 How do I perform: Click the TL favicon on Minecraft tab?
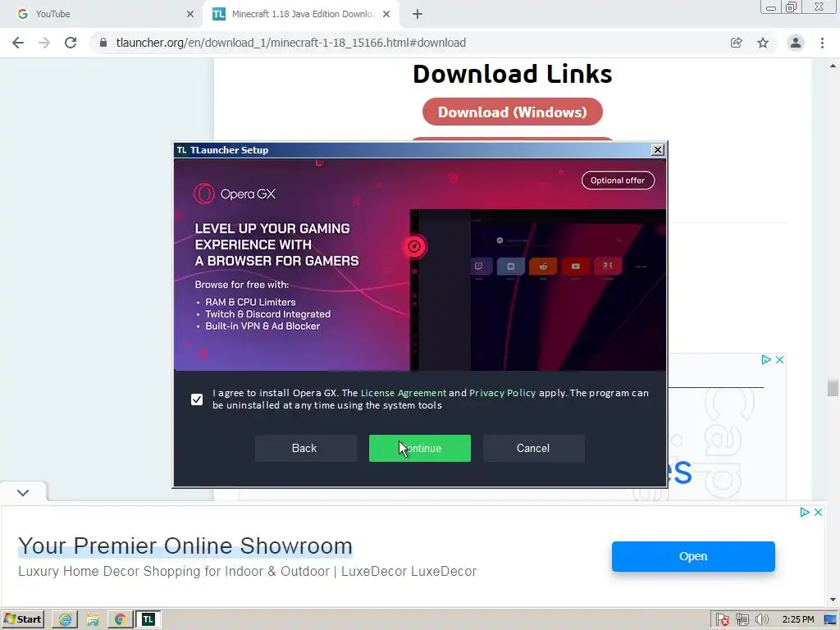tap(218, 14)
